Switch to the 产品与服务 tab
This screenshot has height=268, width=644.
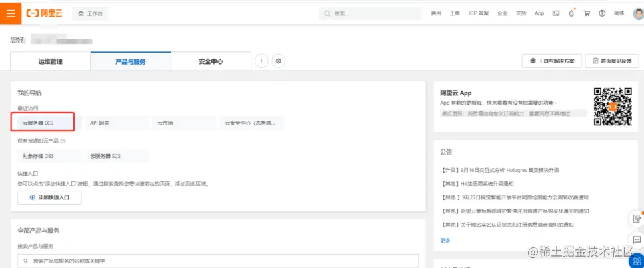[x=131, y=61]
